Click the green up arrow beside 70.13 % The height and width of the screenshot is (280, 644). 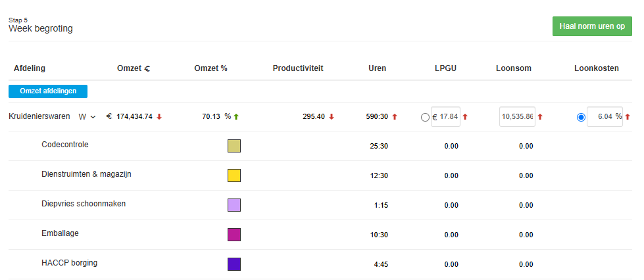click(236, 117)
